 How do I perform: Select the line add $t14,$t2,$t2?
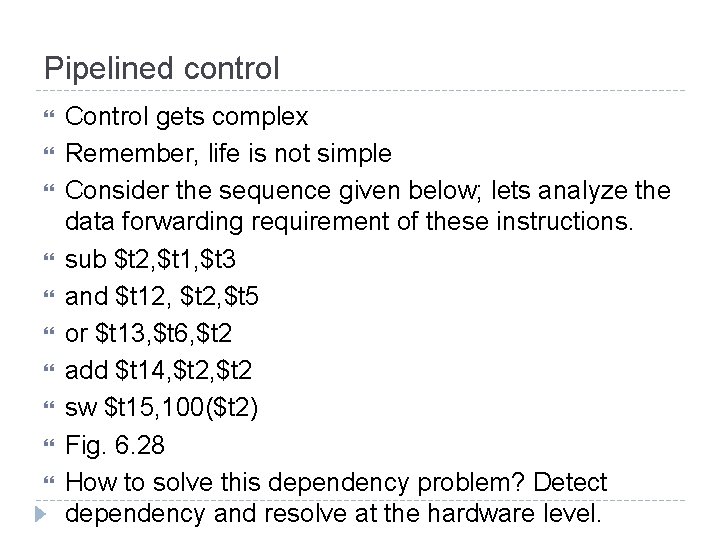point(159,370)
